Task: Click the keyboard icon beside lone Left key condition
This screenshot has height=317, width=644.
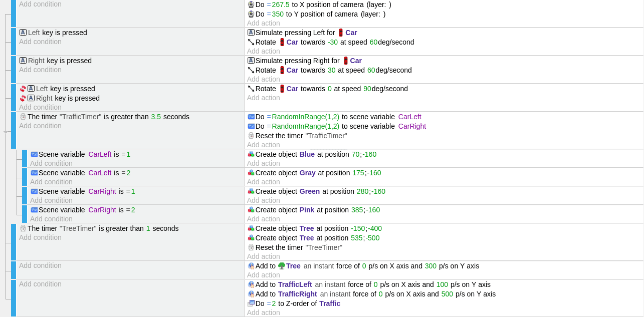Action: pos(23,33)
